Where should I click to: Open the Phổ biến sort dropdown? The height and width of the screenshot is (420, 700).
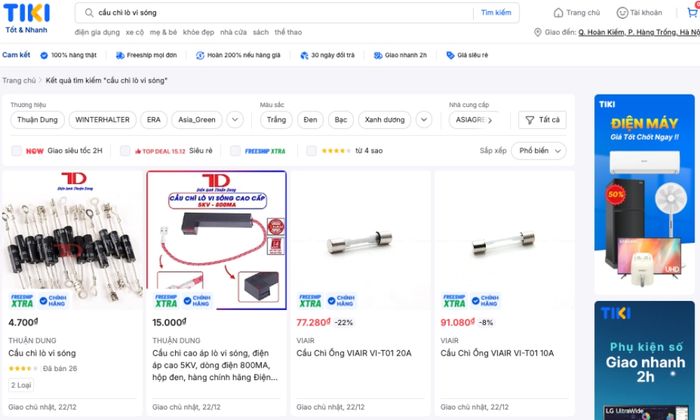[x=539, y=151]
